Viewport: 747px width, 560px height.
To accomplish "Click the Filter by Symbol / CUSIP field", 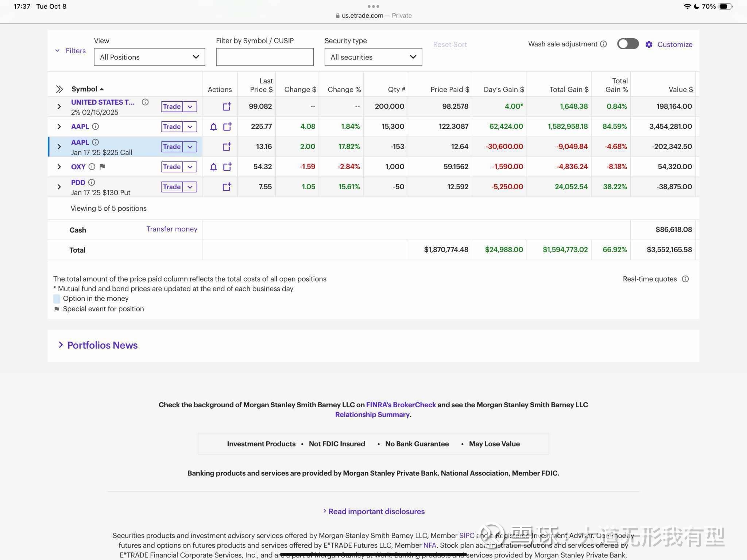I will (x=265, y=57).
